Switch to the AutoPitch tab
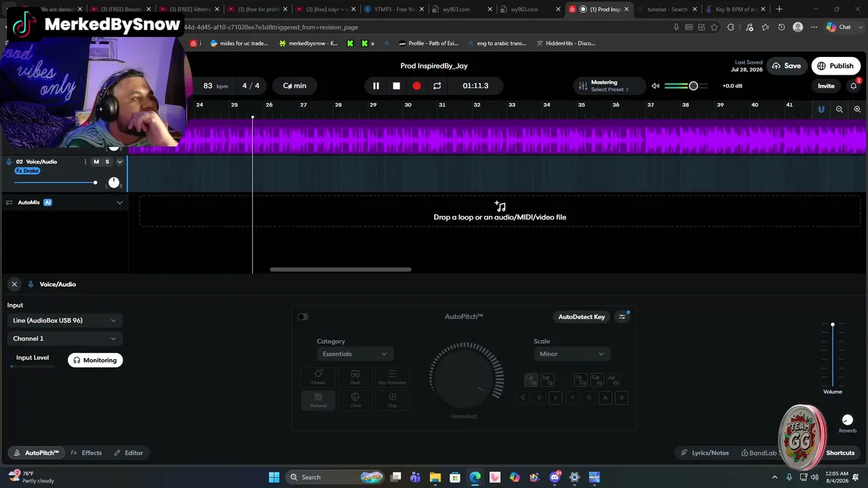The image size is (868, 488). (36, 453)
